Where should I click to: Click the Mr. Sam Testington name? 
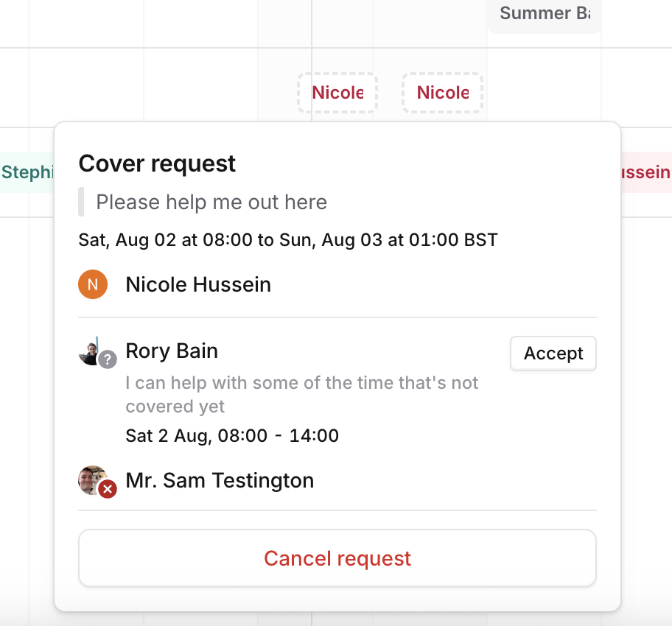pos(220,480)
